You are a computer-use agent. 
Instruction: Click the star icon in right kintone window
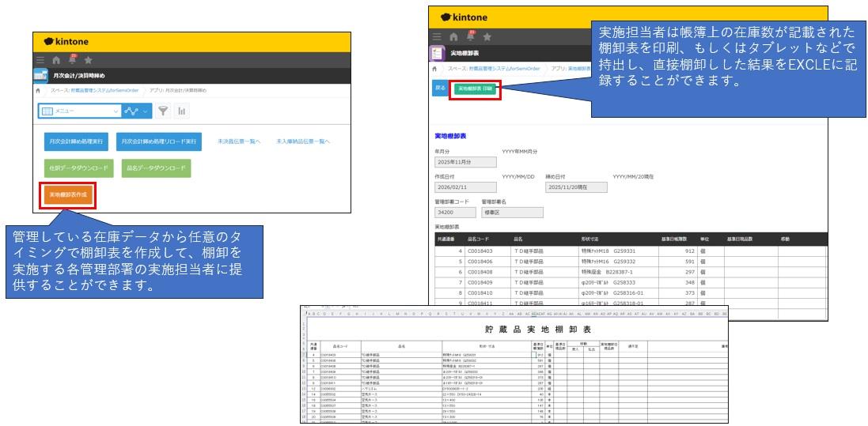tap(487, 36)
